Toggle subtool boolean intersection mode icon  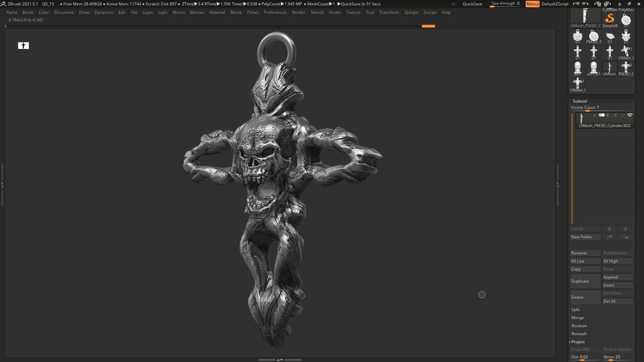click(x=616, y=115)
